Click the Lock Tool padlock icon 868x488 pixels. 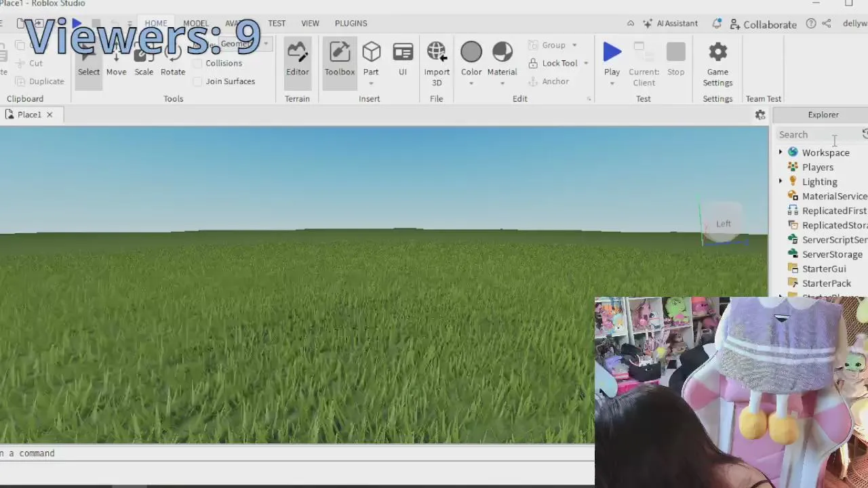pyautogui.click(x=534, y=63)
